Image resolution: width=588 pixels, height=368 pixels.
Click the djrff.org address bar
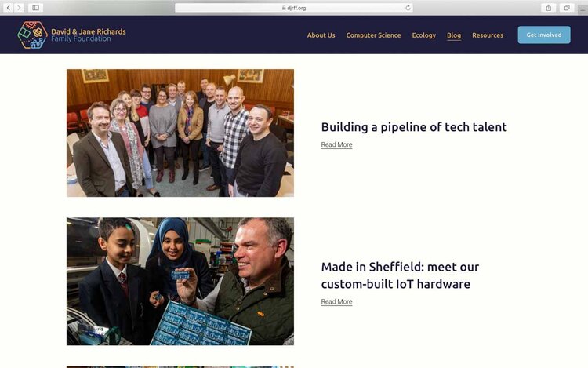pyautogui.click(x=294, y=8)
